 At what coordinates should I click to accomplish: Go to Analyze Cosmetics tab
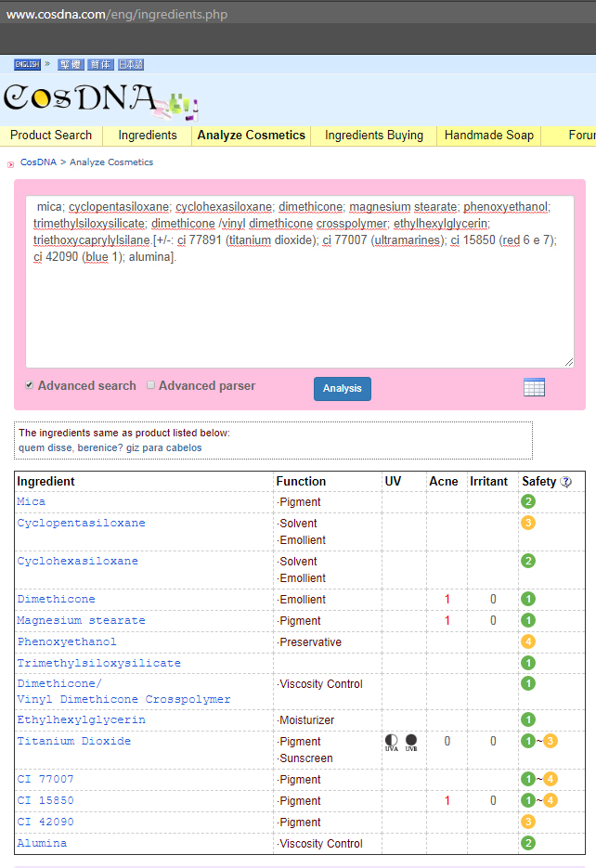(x=252, y=135)
